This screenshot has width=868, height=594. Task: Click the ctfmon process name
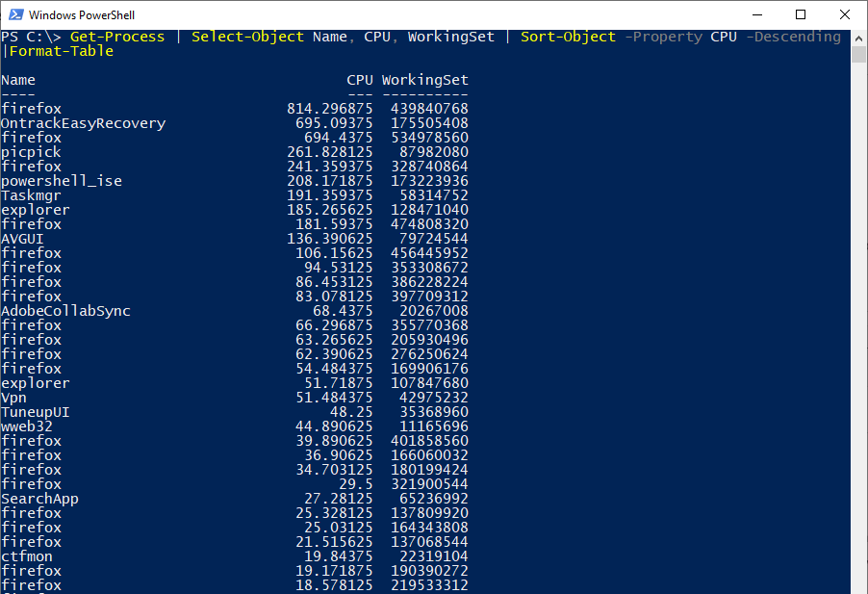click(26, 555)
